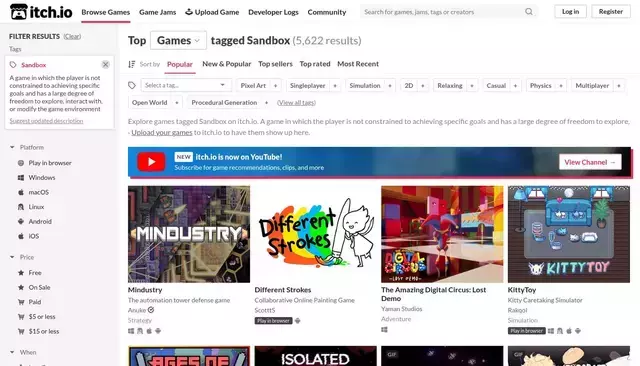640x366 pixels.
Task: Click the Android icon in sidebar
Action: [21, 222]
